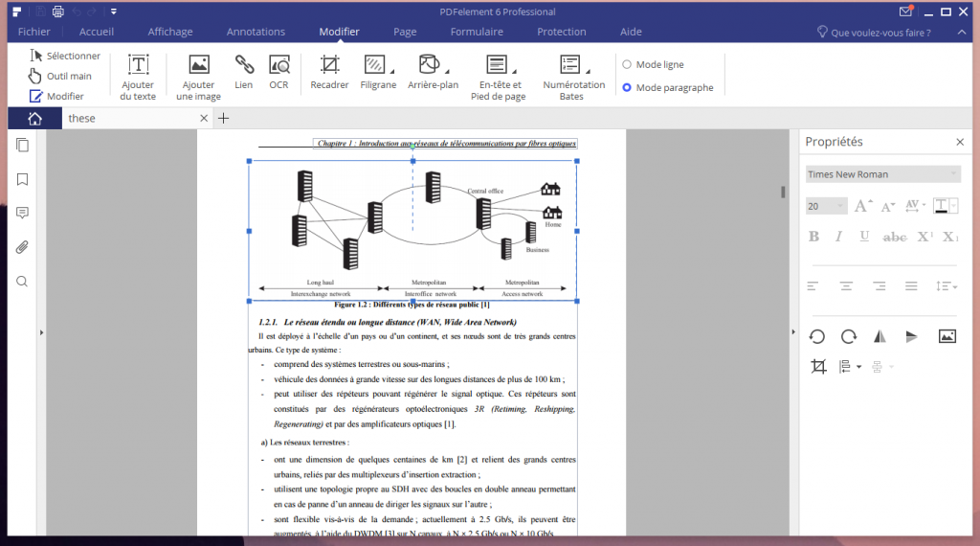Viewport: 980px width, 546px height.
Task: Open En-tête et Pied de page
Action: click(499, 77)
